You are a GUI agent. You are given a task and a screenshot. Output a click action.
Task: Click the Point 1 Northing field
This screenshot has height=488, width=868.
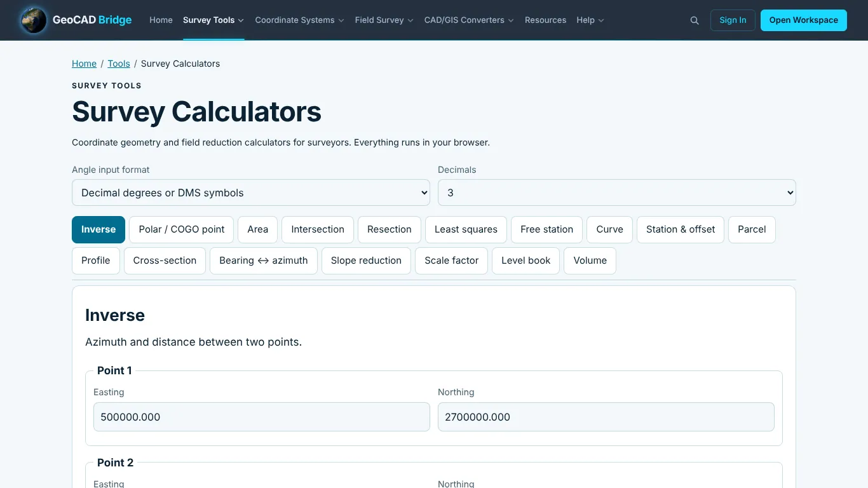pos(606,417)
